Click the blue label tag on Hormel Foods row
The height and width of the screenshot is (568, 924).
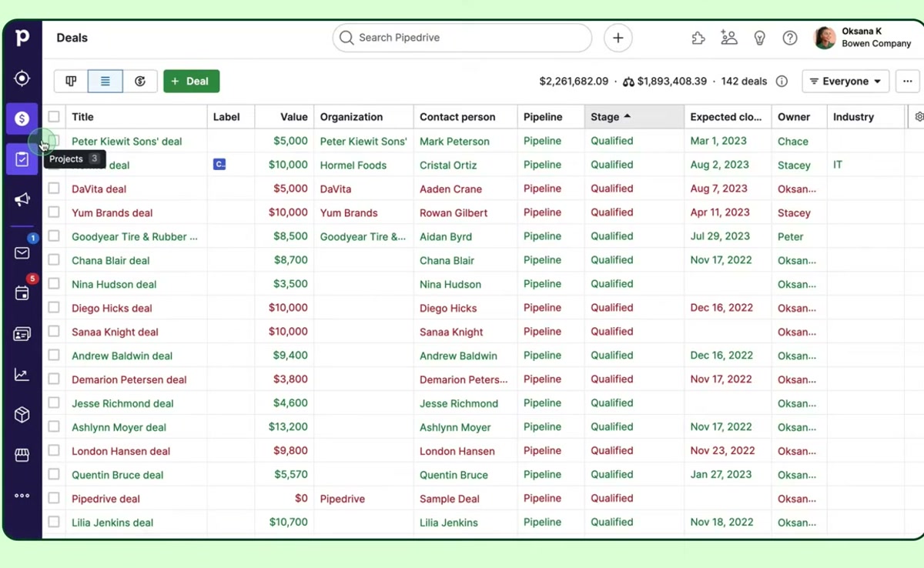click(x=219, y=165)
